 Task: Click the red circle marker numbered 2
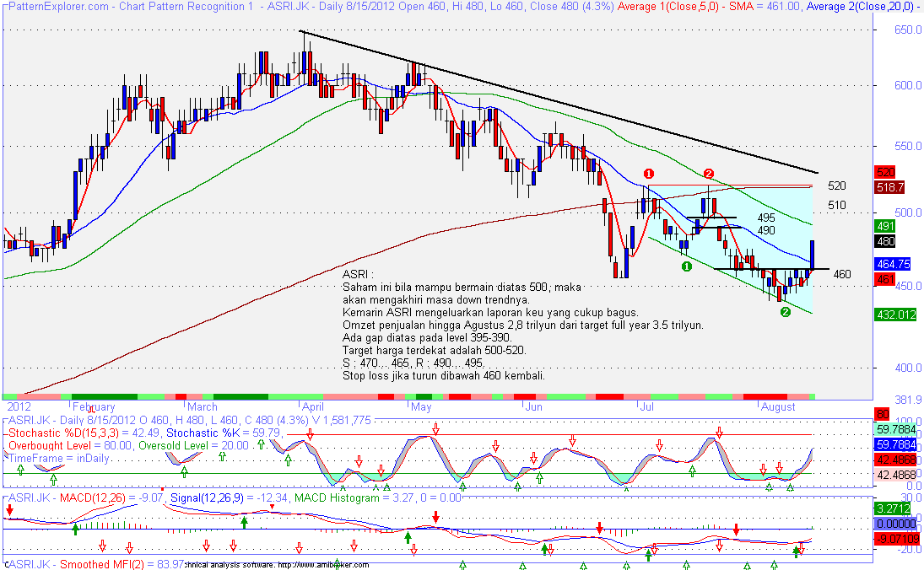click(709, 174)
